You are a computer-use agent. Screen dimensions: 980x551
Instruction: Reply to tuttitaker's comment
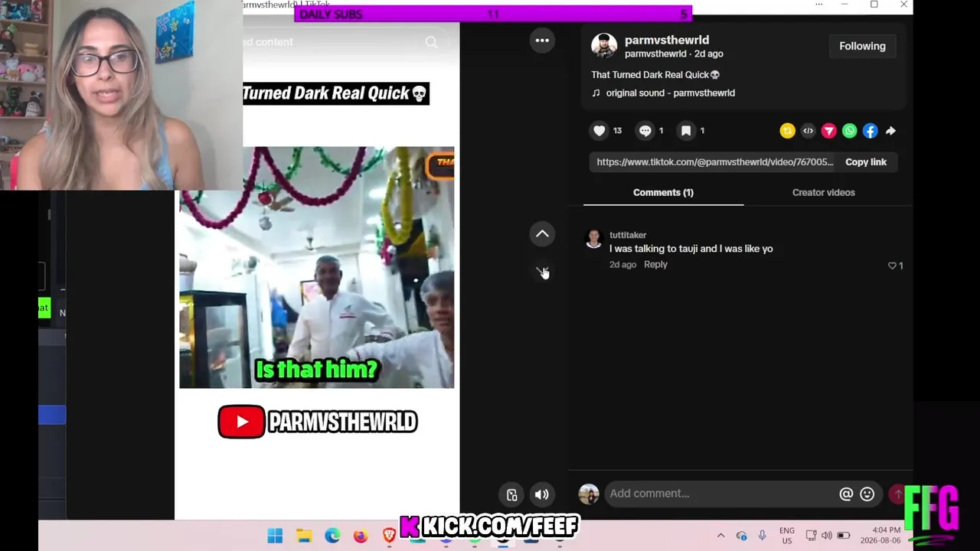click(655, 265)
